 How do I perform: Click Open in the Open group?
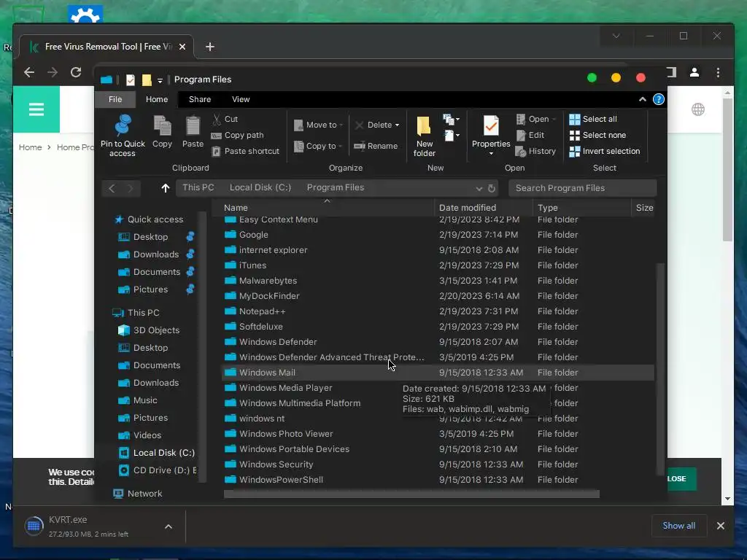click(536, 119)
